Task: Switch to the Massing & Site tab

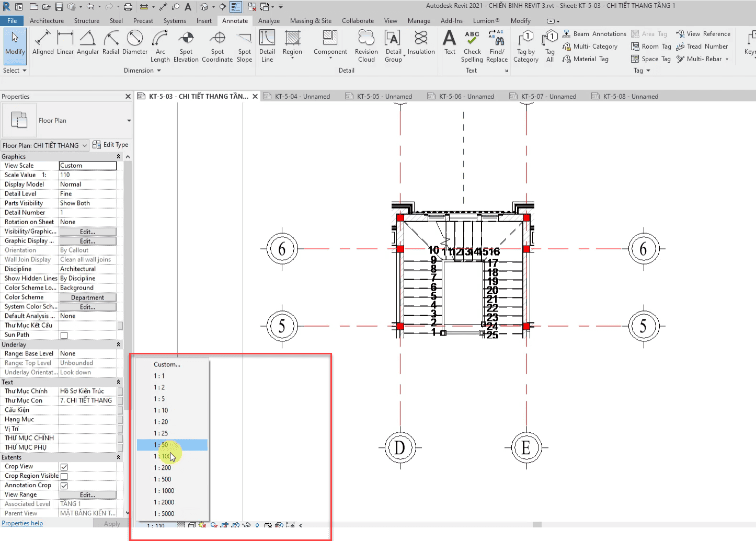Action: [311, 21]
